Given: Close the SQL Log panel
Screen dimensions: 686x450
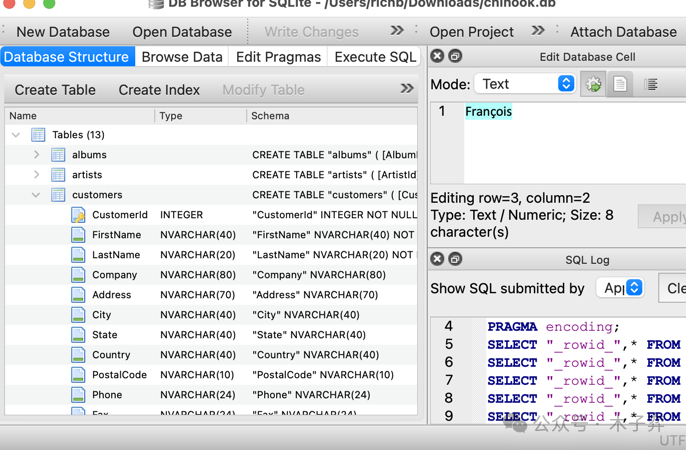Looking at the screenshot, I should pyautogui.click(x=437, y=260).
